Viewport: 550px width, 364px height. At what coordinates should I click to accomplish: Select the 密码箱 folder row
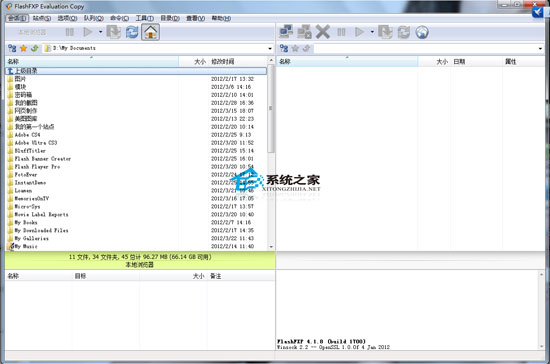point(136,95)
